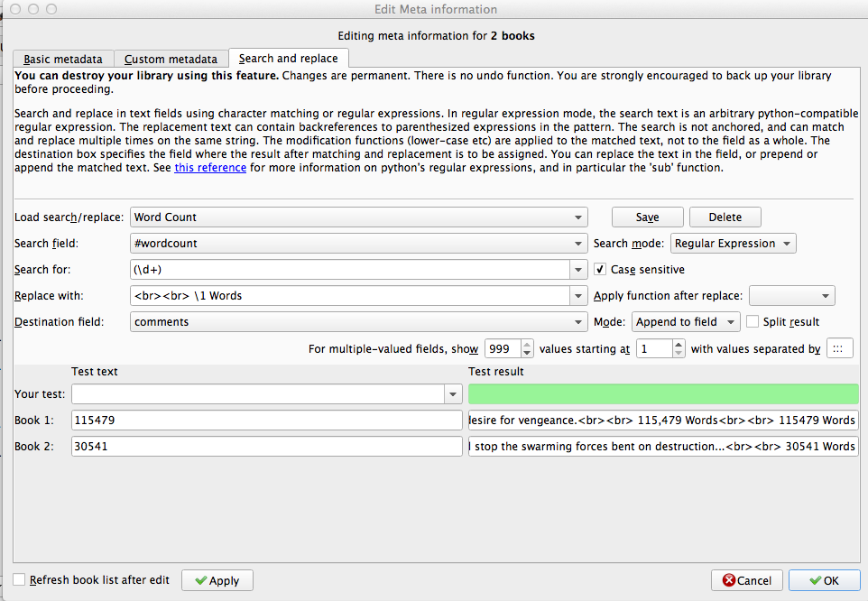
Task: Expand the Search mode dropdown
Action: (x=733, y=244)
